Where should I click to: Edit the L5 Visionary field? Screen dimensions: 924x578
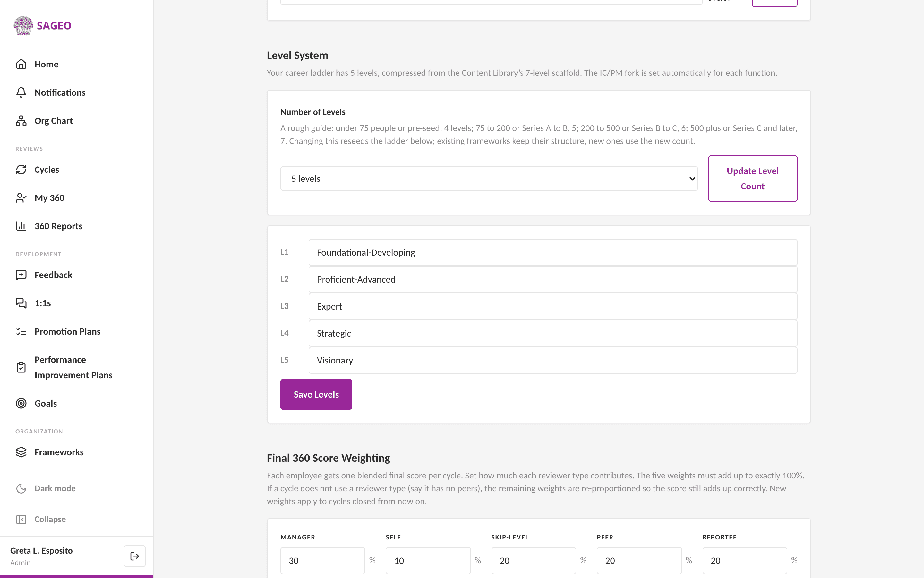click(552, 360)
